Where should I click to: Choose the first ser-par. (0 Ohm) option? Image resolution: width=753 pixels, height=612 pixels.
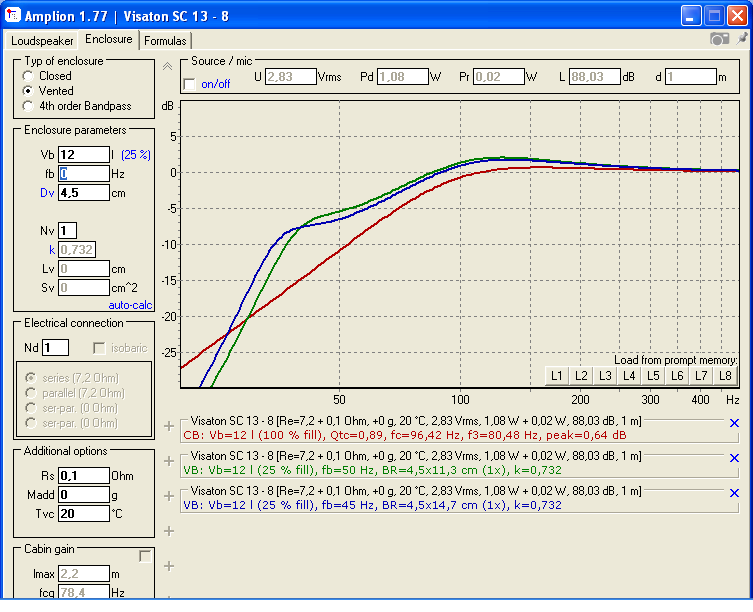[31, 408]
